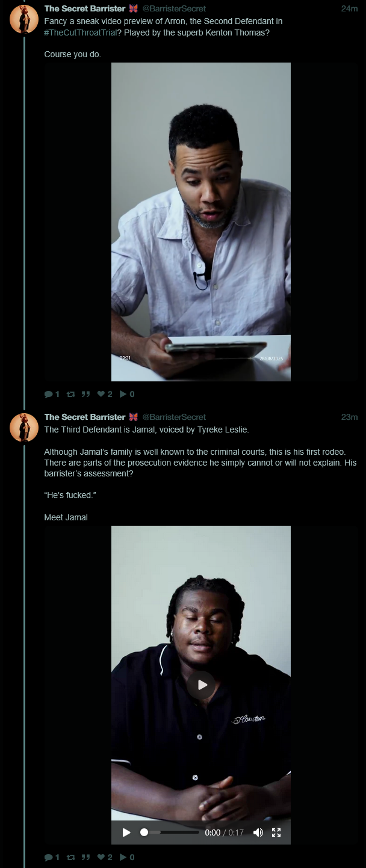
Task: Click the first tweet's profile avatar
Action: (25, 19)
